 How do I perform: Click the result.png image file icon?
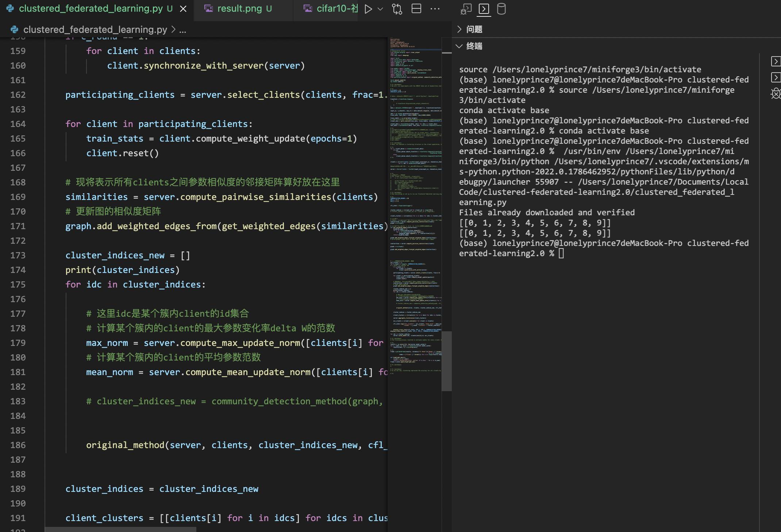click(x=208, y=9)
